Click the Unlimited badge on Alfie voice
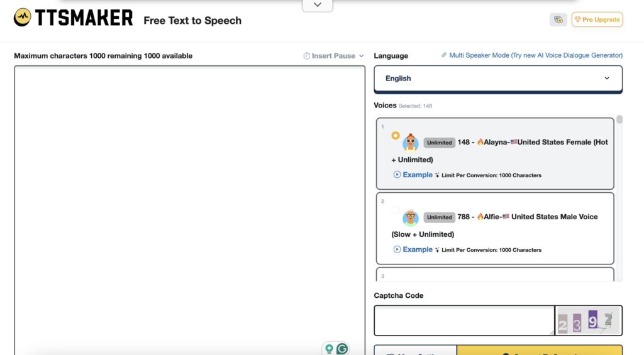Image resolution: width=644 pixels, height=355 pixels. (x=439, y=217)
